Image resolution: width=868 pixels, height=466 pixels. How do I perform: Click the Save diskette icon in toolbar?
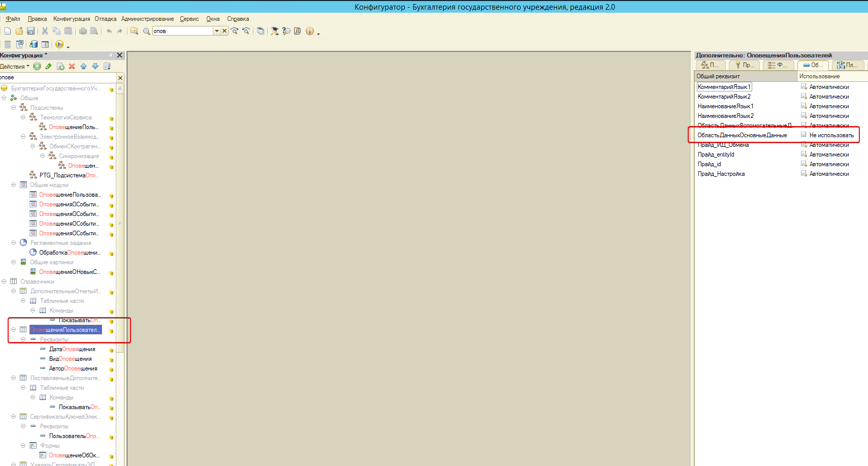(30, 31)
